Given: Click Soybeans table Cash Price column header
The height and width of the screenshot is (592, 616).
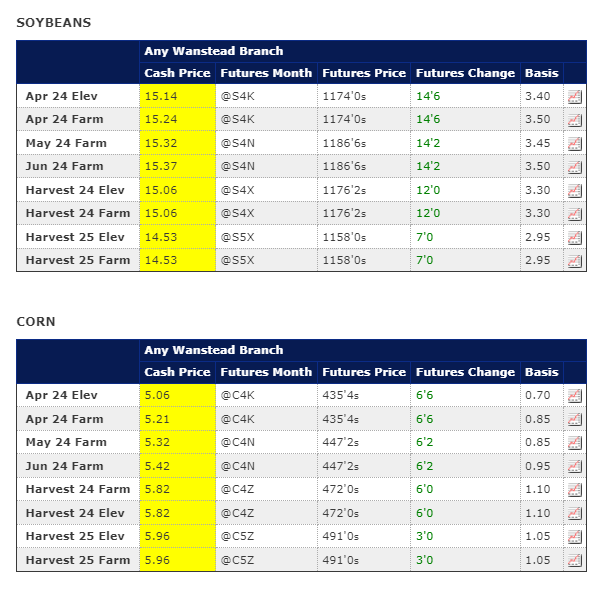Looking at the screenshot, I should coord(177,73).
